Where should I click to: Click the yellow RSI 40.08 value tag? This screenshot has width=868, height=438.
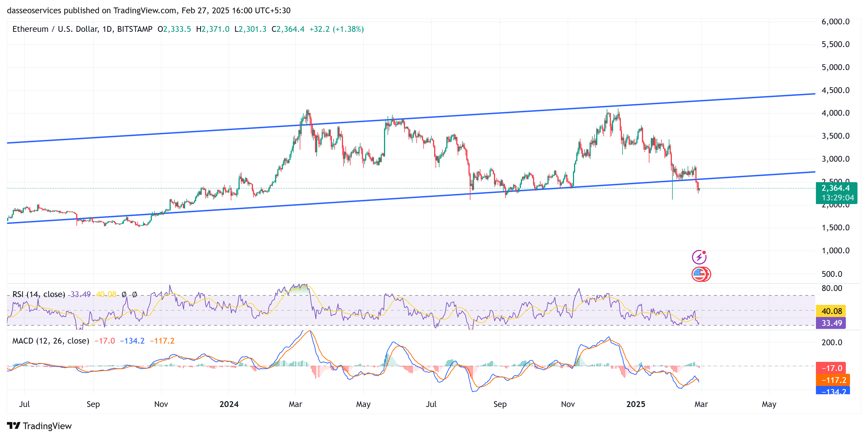click(x=831, y=311)
